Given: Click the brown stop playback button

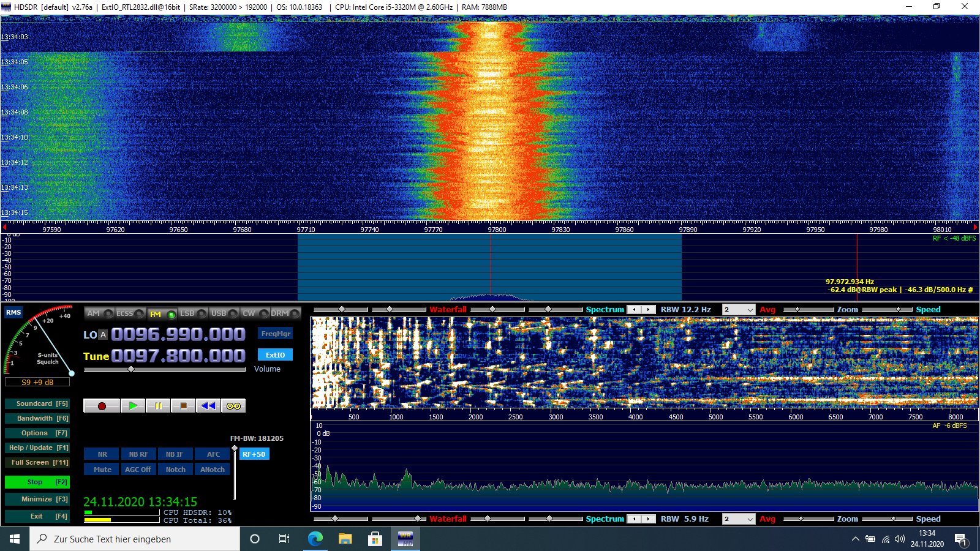Looking at the screenshot, I should coord(183,406).
